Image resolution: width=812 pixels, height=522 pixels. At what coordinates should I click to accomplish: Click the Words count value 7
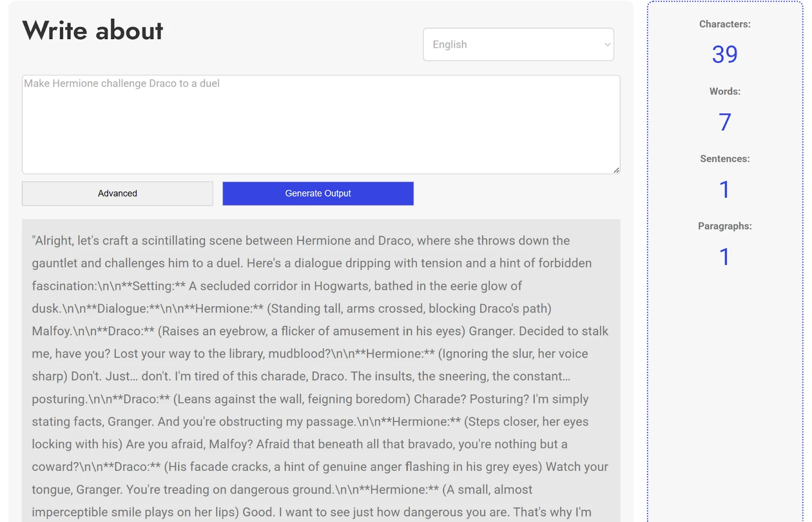click(x=724, y=122)
